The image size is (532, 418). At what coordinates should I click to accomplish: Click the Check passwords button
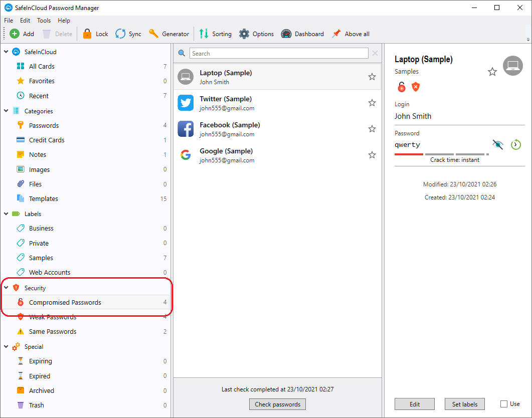point(278,404)
